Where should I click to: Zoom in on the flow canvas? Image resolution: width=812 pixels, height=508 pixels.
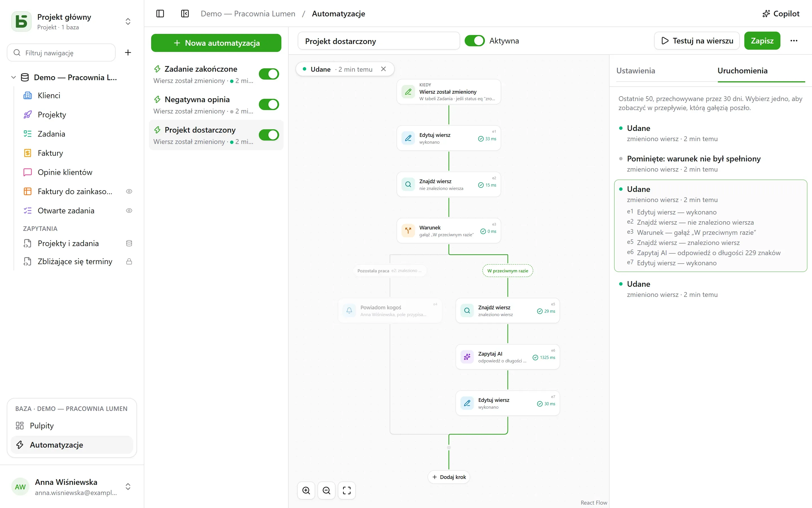click(x=306, y=491)
